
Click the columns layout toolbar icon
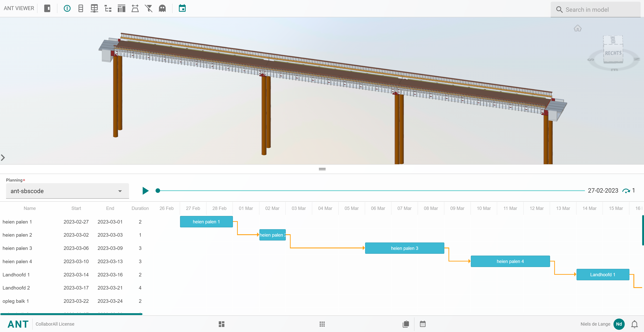click(121, 9)
